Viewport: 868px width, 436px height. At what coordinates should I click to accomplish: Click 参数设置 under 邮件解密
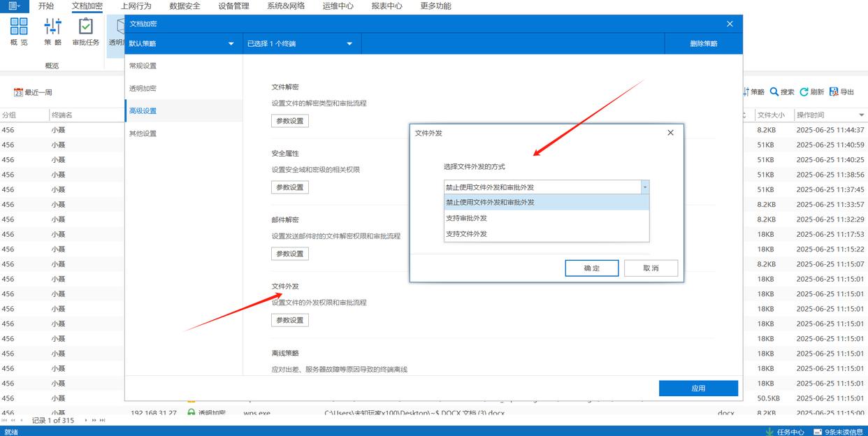tap(290, 254)
